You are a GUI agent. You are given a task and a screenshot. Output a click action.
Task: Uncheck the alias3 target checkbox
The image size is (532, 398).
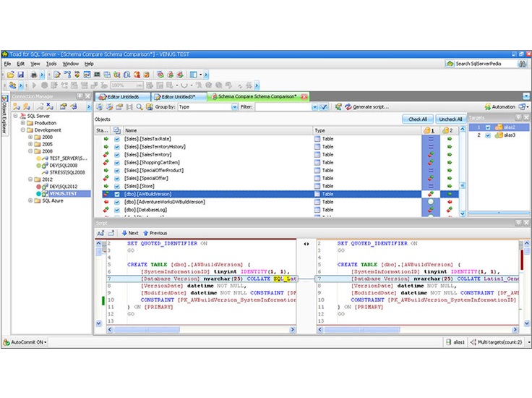(488, 135)
